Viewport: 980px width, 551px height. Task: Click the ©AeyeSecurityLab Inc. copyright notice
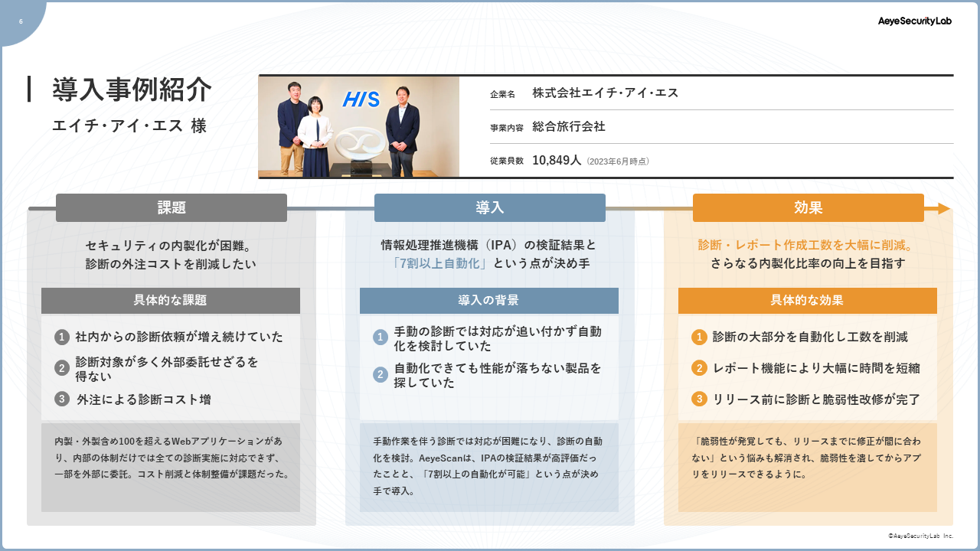[x=920, y=536]
